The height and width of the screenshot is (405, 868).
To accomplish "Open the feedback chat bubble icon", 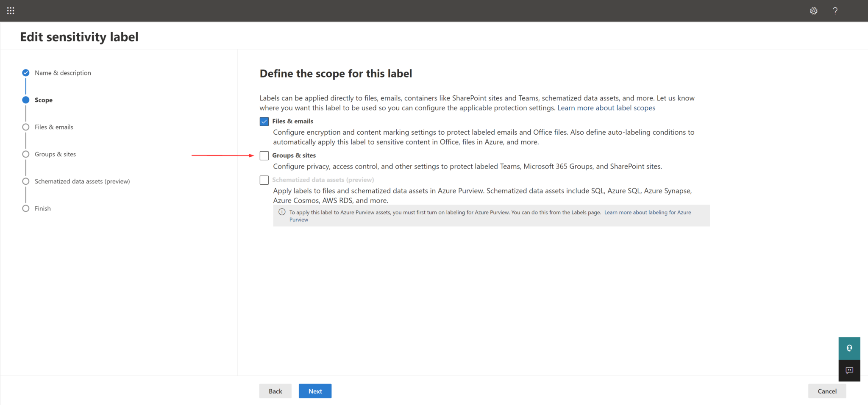I will point(849,371).
